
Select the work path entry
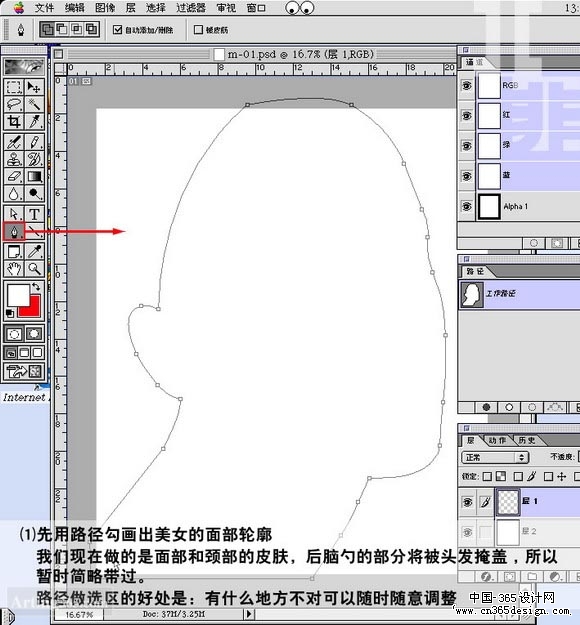[519, 294]
